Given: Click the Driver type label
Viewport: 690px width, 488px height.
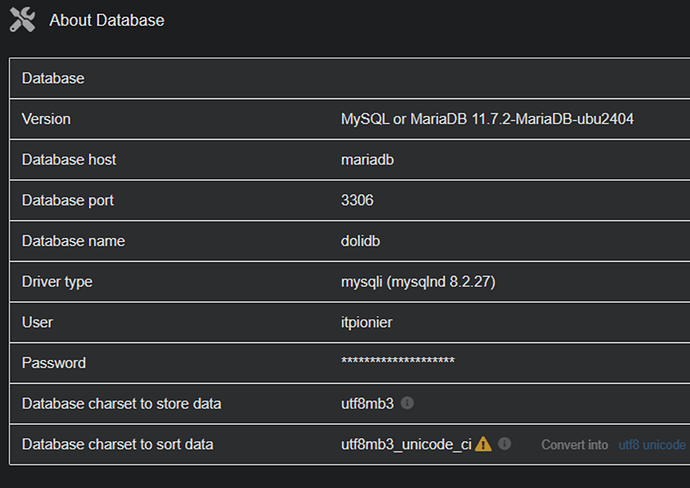Looking at the screenshot, I should point(57,282).
